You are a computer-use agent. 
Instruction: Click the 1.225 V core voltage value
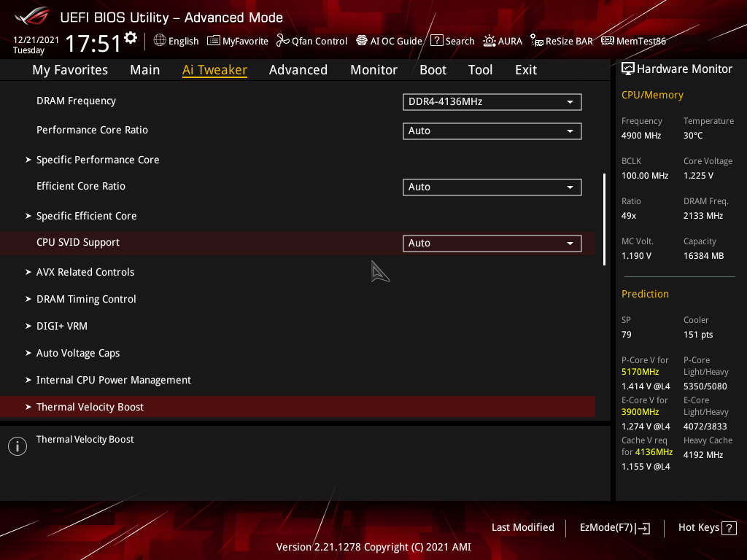pos(698,176)
